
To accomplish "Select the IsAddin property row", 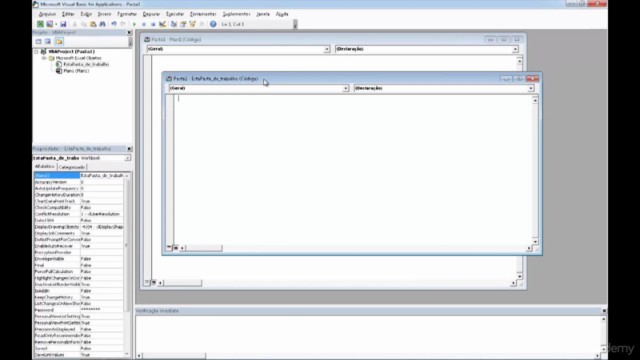I will click(x=78, y=291).
